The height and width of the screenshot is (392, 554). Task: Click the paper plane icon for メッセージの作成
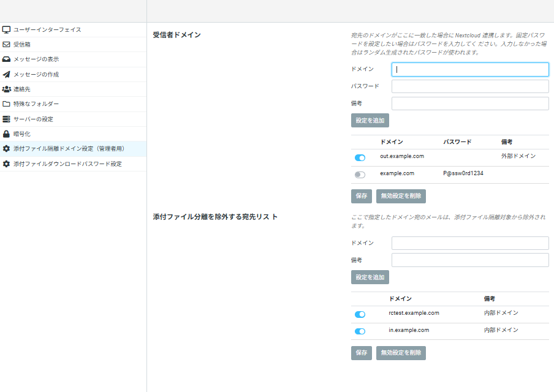tap(7, 74)
